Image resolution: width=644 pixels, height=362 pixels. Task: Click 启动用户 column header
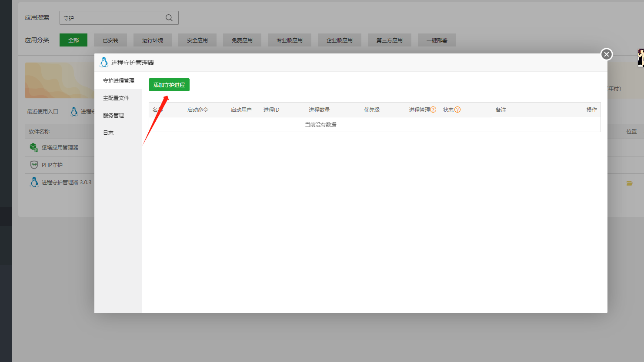click(x=241, y=110)
